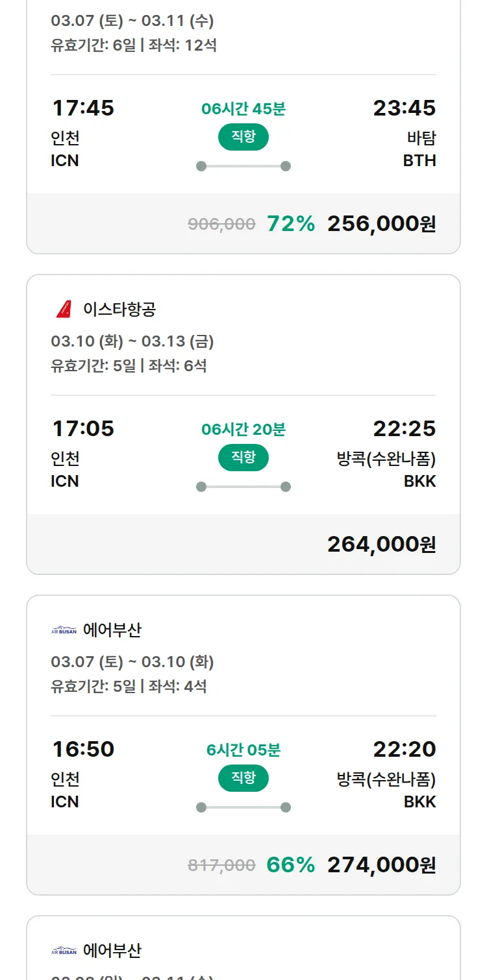Click the 22:25 Bangkok arrival time
Image resolution: width=487 pixels, height=980 pixels.
pyautogui.click(x=404, y=428)
